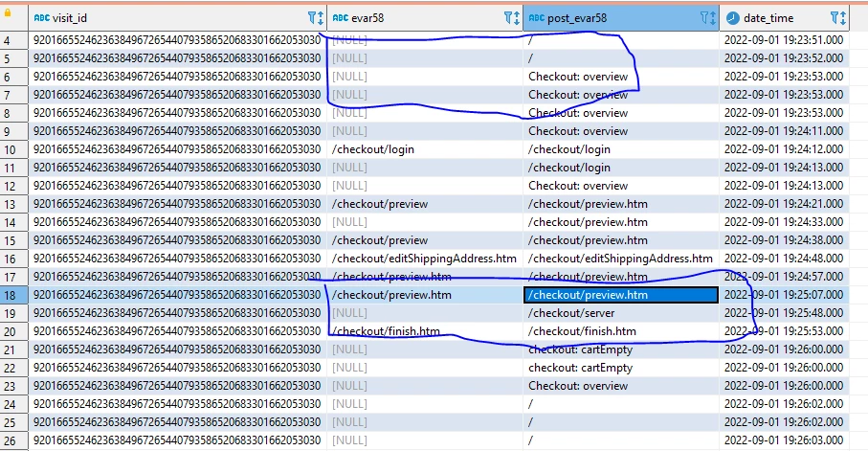Select row number 13
Screen dimensions: 868x451
click(13, 205)
